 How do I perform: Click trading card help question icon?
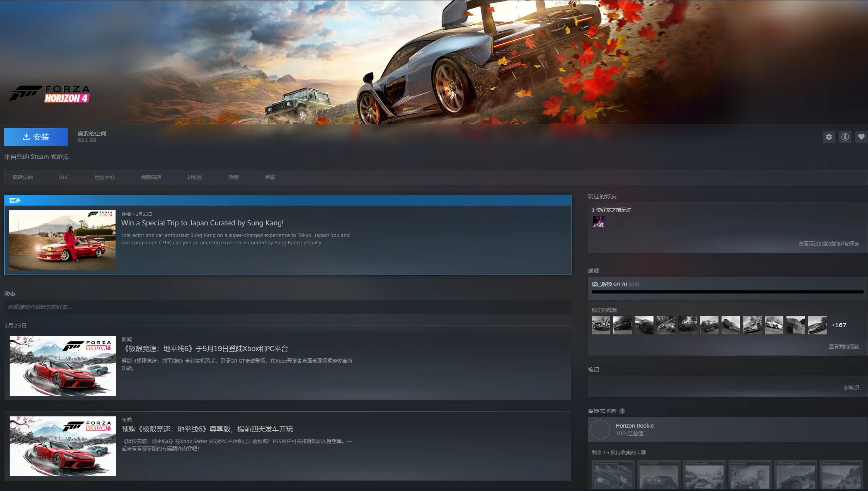[x=622, y=411]
